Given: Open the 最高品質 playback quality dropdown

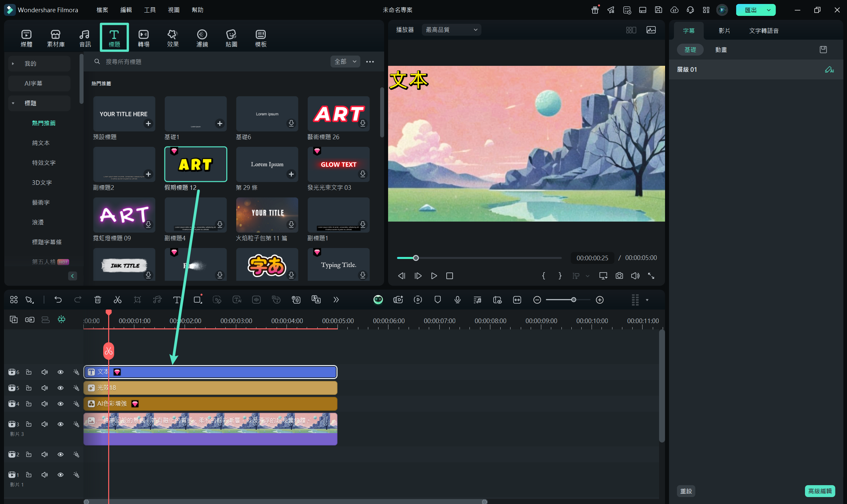Looking at the screenshot, I should (451, 30).
